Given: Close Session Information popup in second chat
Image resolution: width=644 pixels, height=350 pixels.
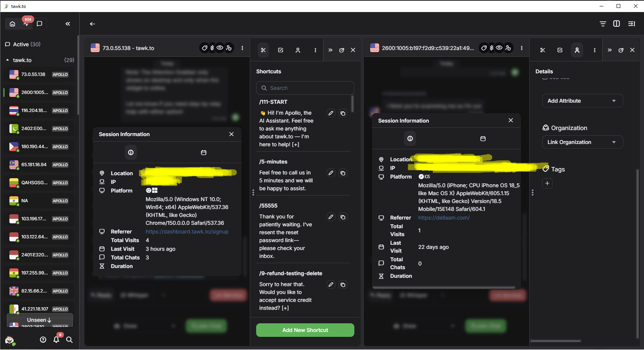Looking at the screenshot, I should pos(510,120).
